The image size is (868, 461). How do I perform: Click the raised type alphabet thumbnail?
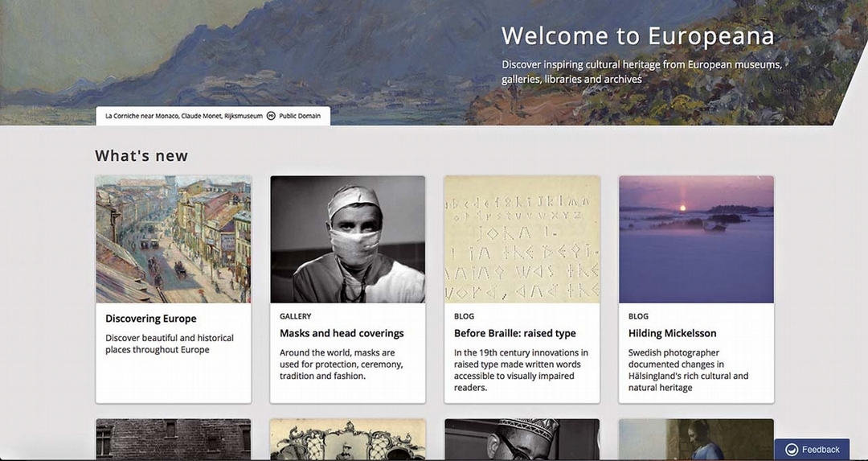[x=522, y=240]
